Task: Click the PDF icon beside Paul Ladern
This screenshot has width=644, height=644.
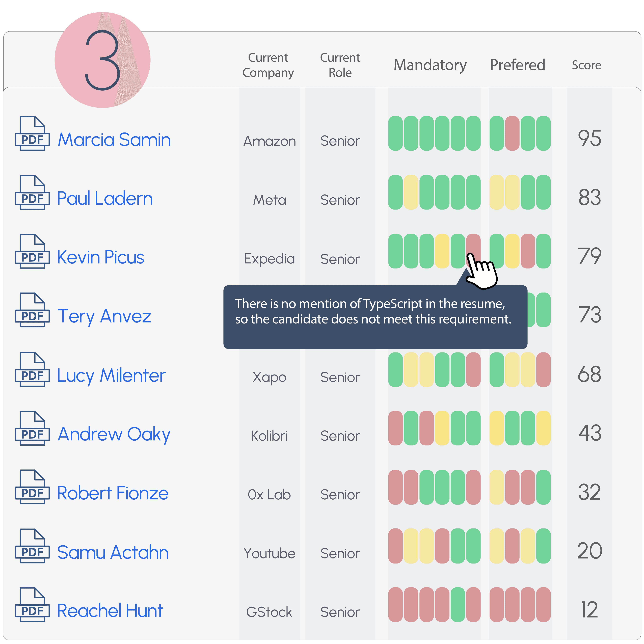Action: point(32,192)
